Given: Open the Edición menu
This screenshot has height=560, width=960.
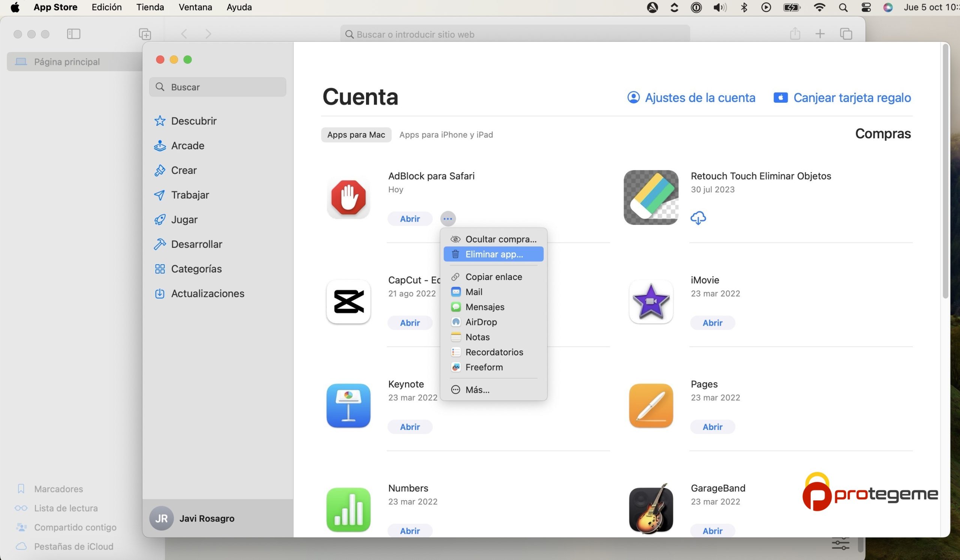Looking at the screenshot, I should tap(106, 7).
